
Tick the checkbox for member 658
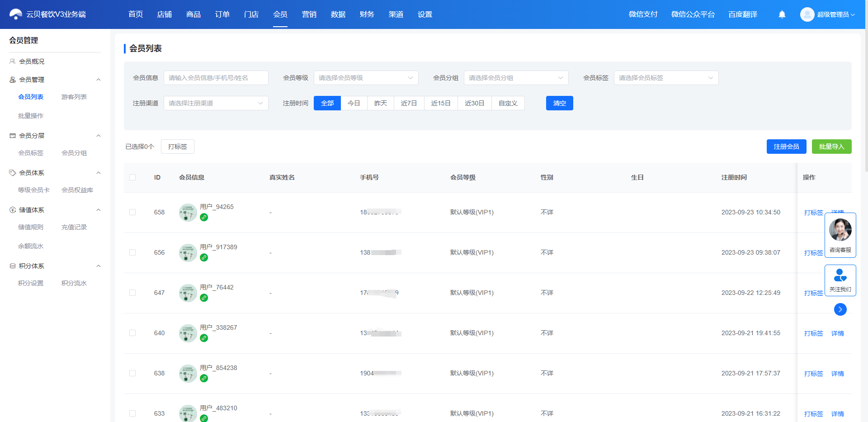(x=132, y=212)
